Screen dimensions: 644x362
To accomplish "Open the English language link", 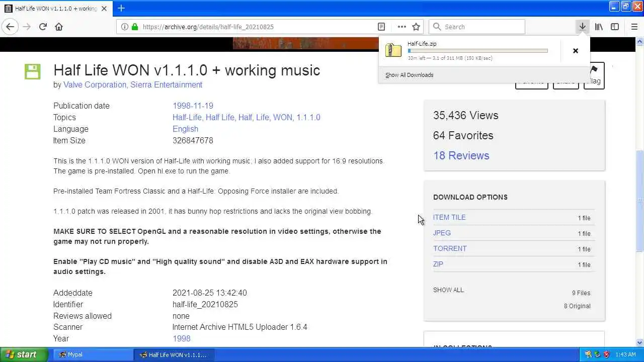I will [185, 129].
